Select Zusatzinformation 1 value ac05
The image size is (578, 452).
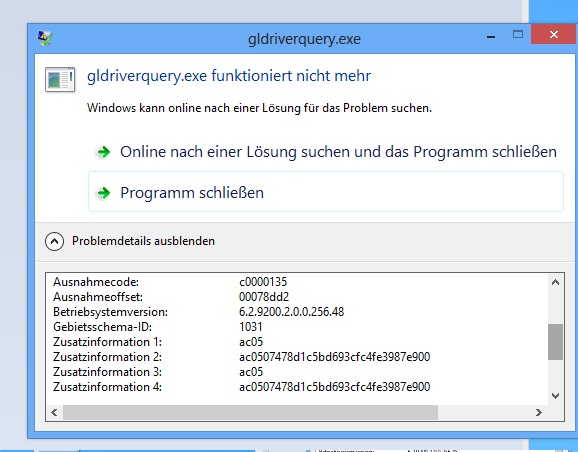pos(251,342)
